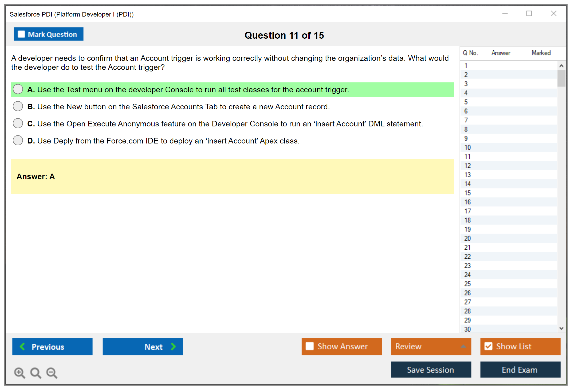
Task: Click the green left arrow on Previous
Action: [x=22, y=346]
